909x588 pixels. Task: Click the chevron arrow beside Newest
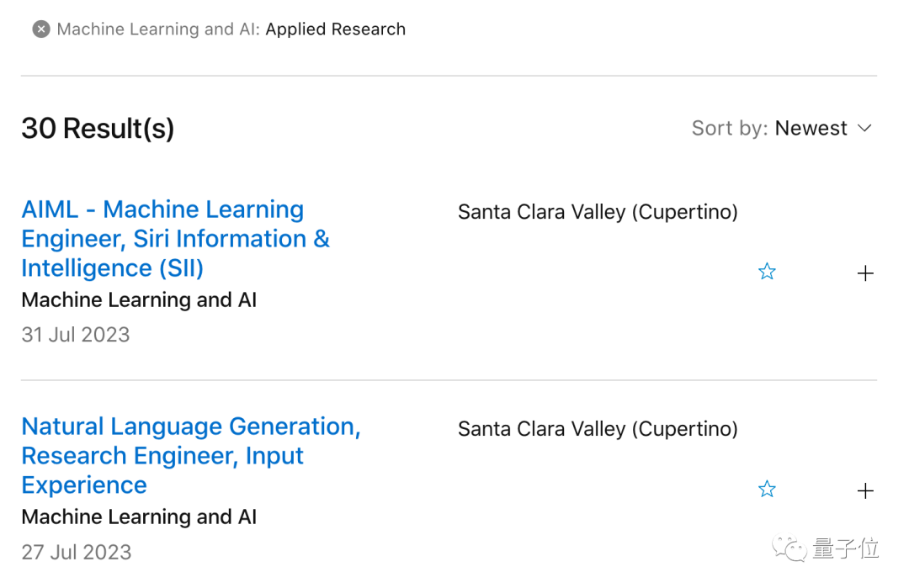[864, 129]
